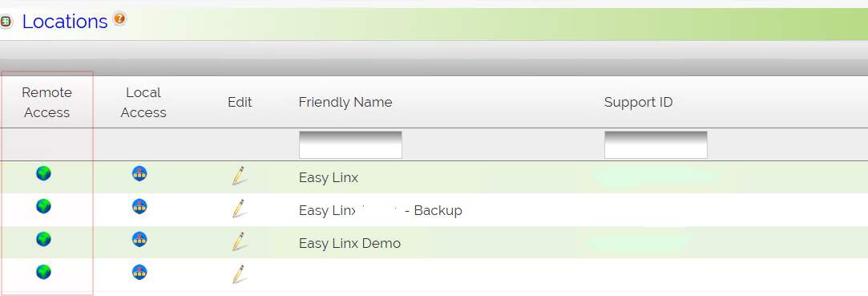868x296 pixels.
Task: Sort by Friendly Name column header
Action: tap(345, 102)
